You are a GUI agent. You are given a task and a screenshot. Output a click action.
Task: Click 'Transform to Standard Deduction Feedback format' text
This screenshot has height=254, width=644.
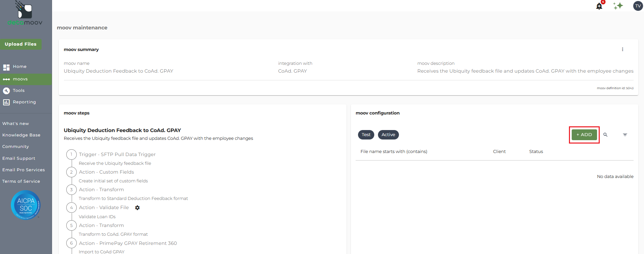tap(133, 199)
